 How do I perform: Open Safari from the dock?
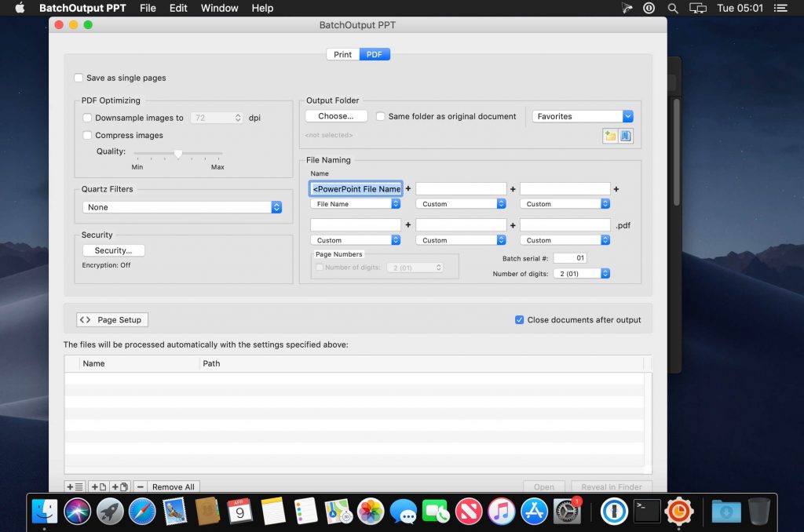coord(142,511)
